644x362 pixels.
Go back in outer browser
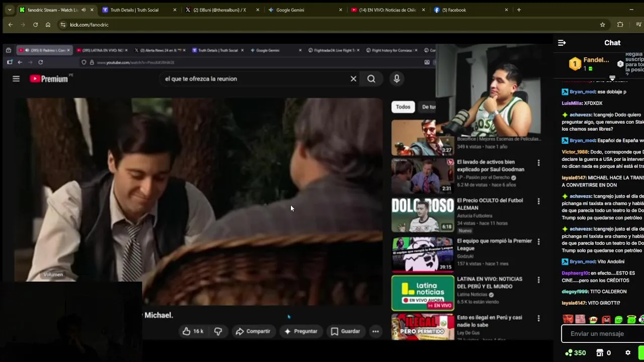[11, 25]
